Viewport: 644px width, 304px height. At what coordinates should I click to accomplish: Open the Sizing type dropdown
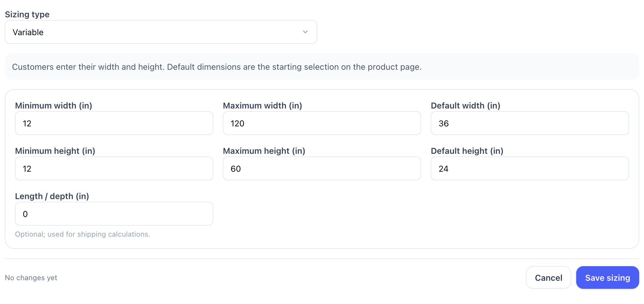161,32
